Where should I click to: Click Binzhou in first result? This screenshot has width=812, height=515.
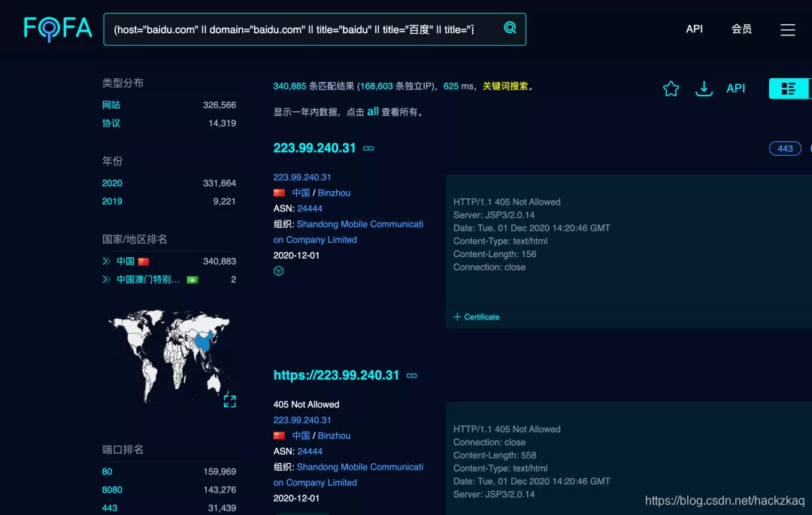click(x=334, y=192)
